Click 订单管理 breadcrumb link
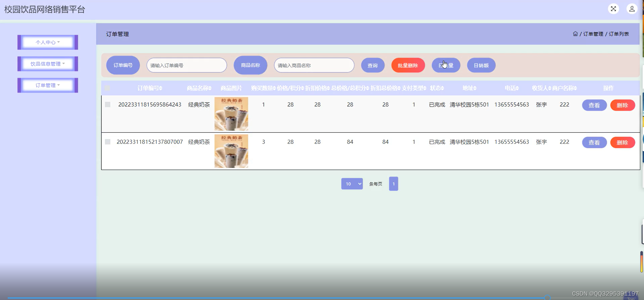Image resolution: width=644 pixels, height=300 pixels. [x=593, y=34]
